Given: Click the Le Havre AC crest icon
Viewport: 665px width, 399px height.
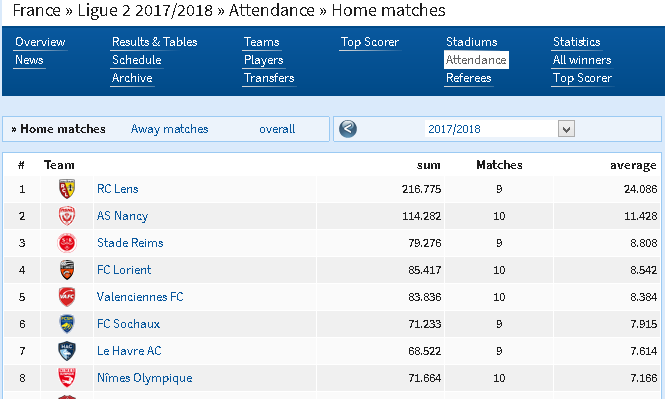Looking at the screenshot, I should 67,351.
